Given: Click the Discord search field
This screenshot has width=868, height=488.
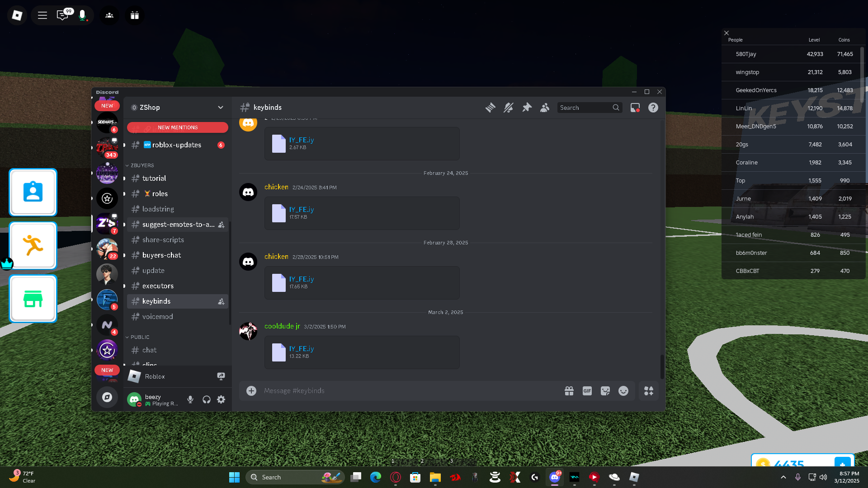Looking at the screenshot, I should 590,108.
